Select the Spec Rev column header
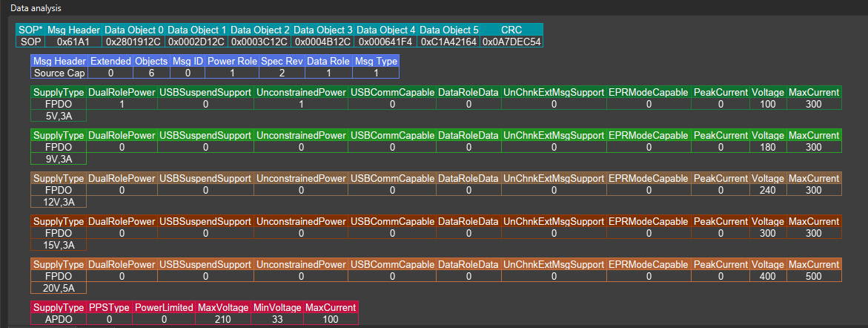The height and width of the screenshot is (328, 868). coord(281,61)
